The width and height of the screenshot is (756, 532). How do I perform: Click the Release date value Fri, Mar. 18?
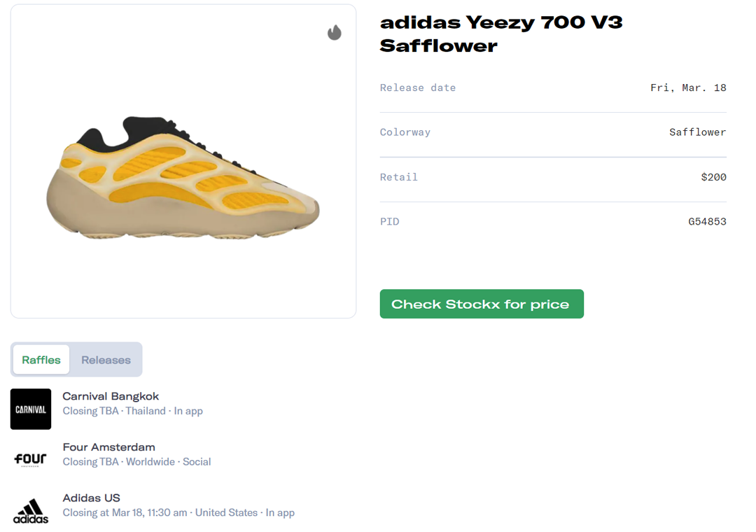[688, 87]
